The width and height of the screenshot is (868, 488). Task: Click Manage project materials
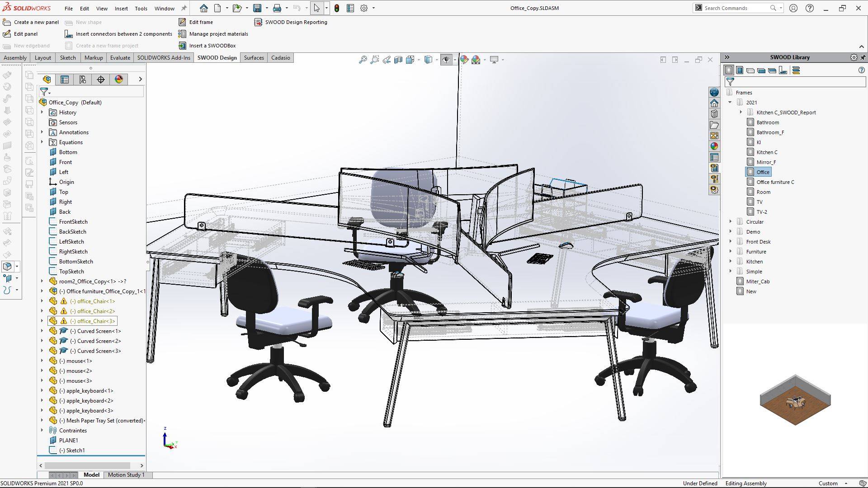point(213,34)
